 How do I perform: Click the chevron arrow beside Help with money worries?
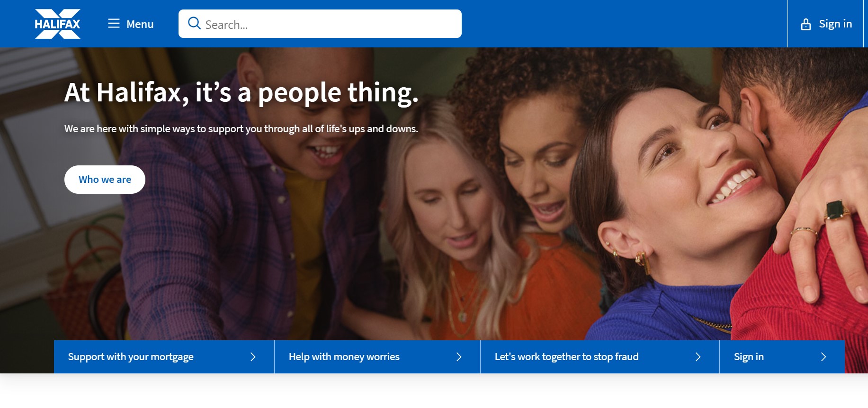[x=458, y=357]
